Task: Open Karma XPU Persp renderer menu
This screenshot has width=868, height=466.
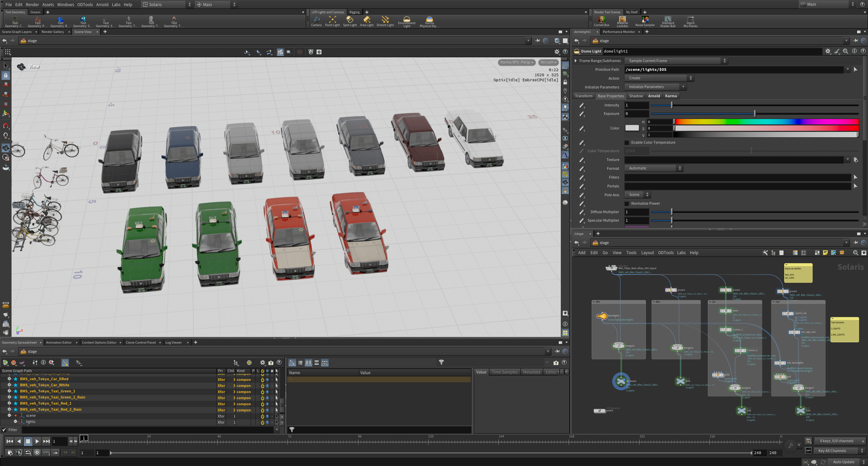Action: point(517,62)
